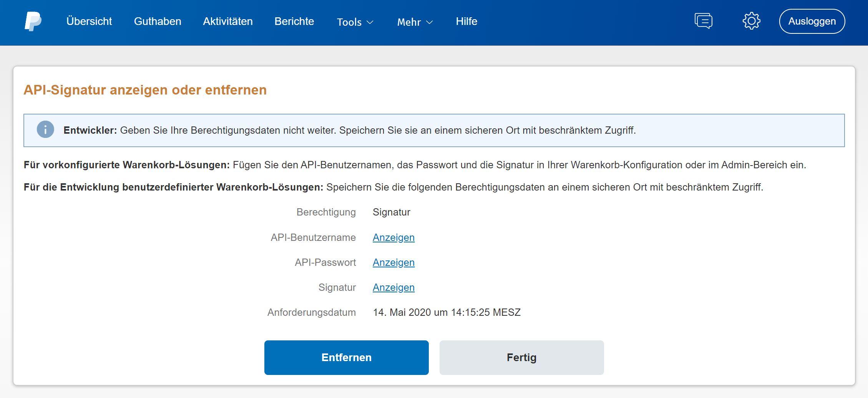Open the Hilfe page
This screenshot has width=868, height=398.
466,22
